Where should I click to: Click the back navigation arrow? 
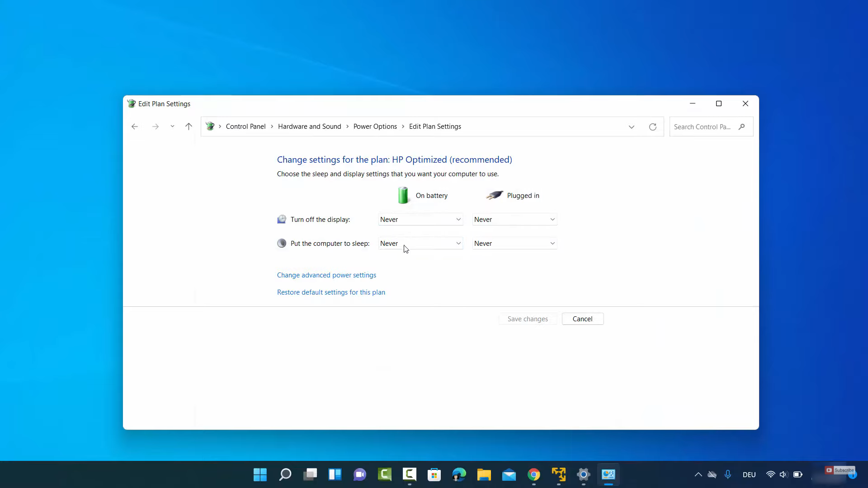tap(135, 127)
